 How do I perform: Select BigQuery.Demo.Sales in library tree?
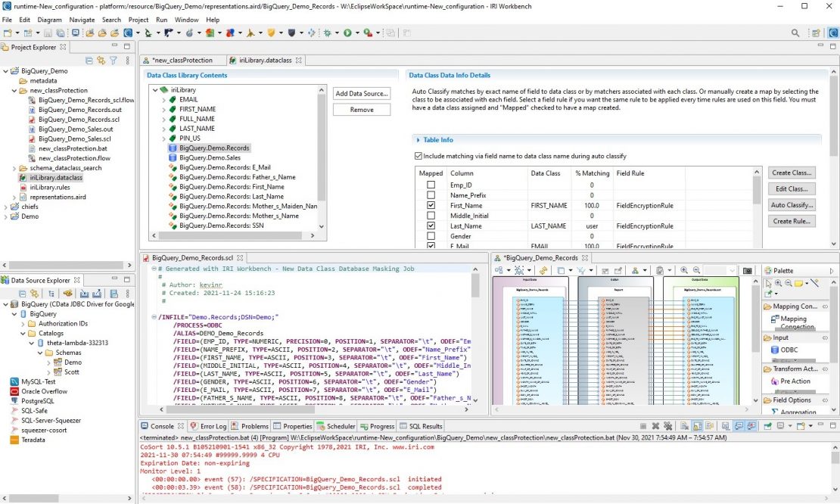(x=210, y=158)
